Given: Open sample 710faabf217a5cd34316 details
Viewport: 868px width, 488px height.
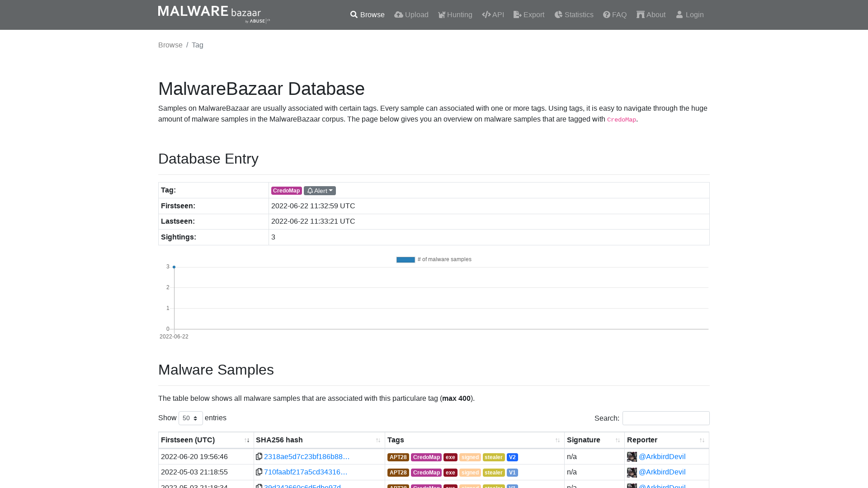Looking at the screenshot, I should tap(305, 472).
